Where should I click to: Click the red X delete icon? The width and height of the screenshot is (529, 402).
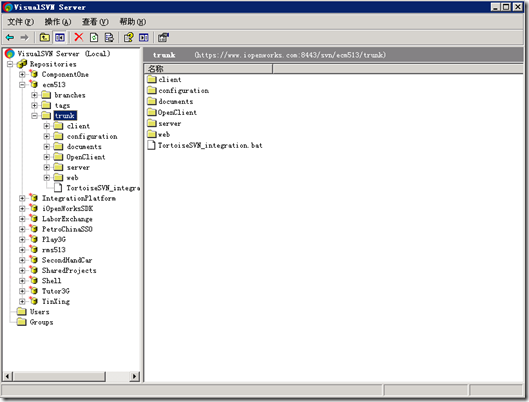click(x=79, y=37)
